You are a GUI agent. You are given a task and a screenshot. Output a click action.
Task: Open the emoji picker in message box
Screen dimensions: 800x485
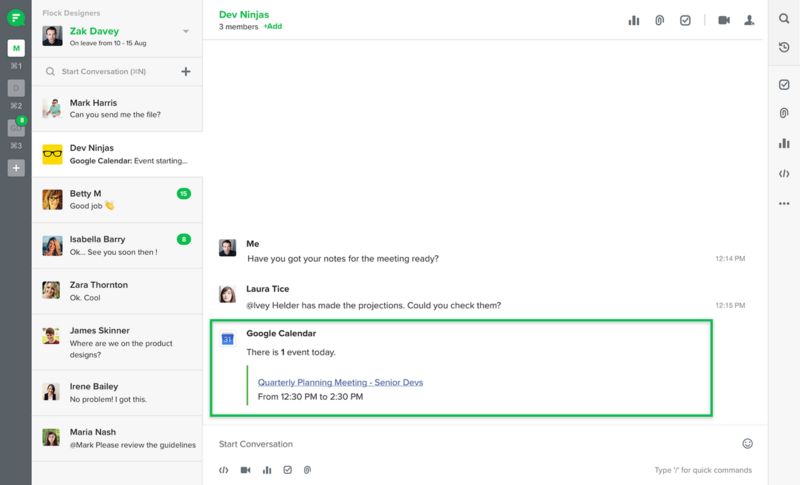(747, 443)
